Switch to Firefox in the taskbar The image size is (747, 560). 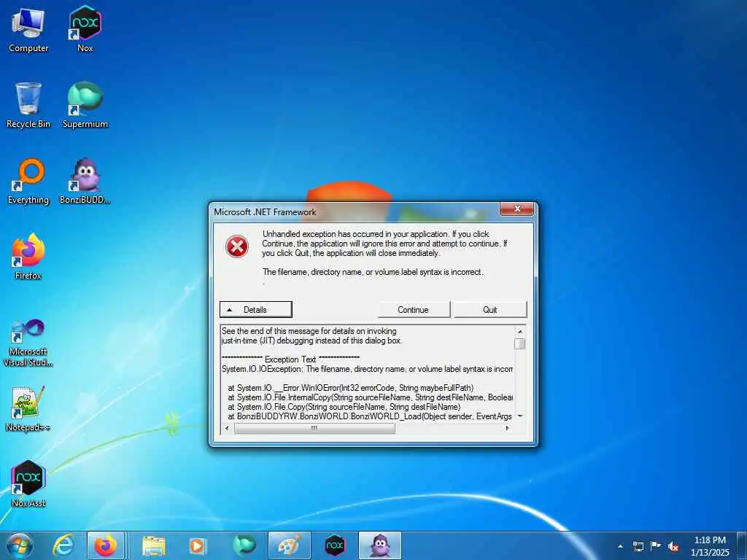pyautogui.click(x=106, y=545)
